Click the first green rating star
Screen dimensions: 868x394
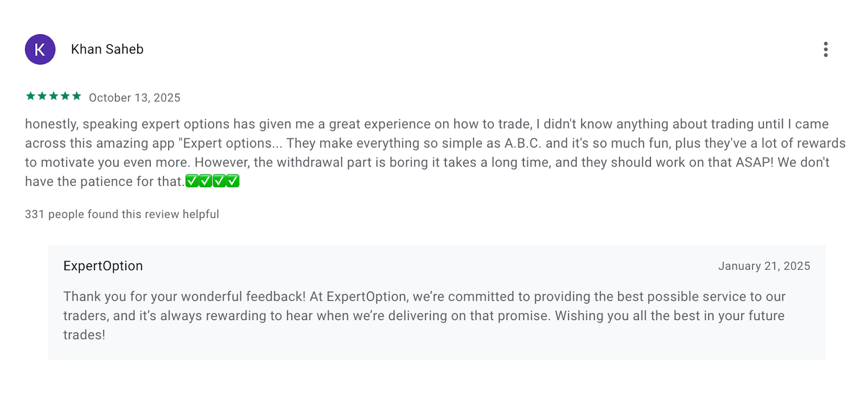coord(30,96)
